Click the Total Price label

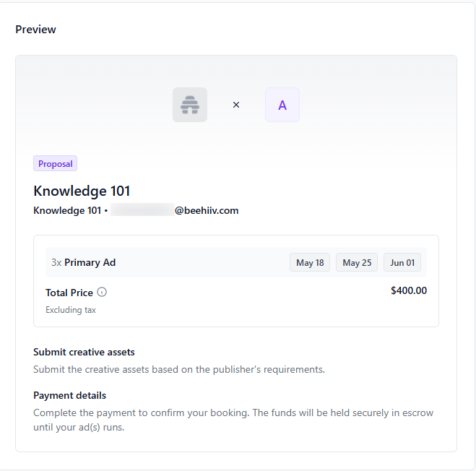click(x=69, y=293)
